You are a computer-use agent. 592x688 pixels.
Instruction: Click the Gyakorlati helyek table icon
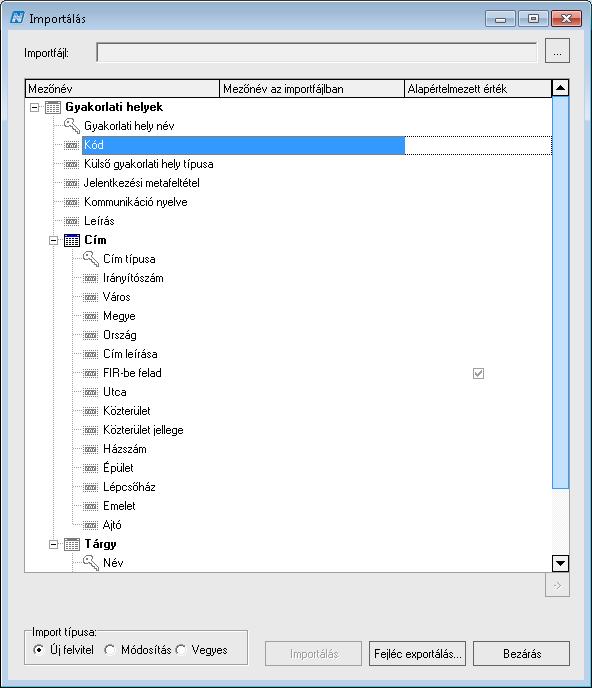pyautogui.click(x=53, y=107)
